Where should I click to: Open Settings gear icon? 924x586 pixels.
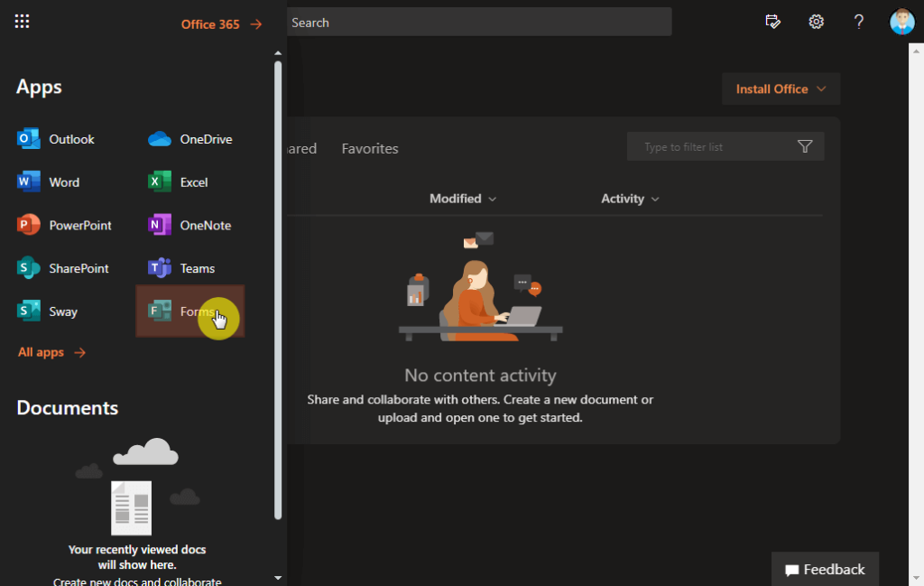tap(816, 22)
